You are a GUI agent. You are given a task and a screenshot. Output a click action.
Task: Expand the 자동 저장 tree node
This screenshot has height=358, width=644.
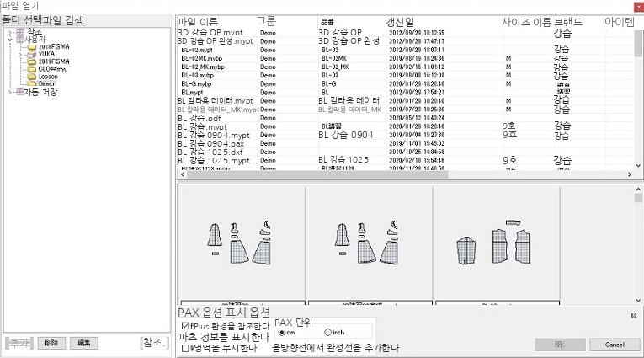pos(10,92)
